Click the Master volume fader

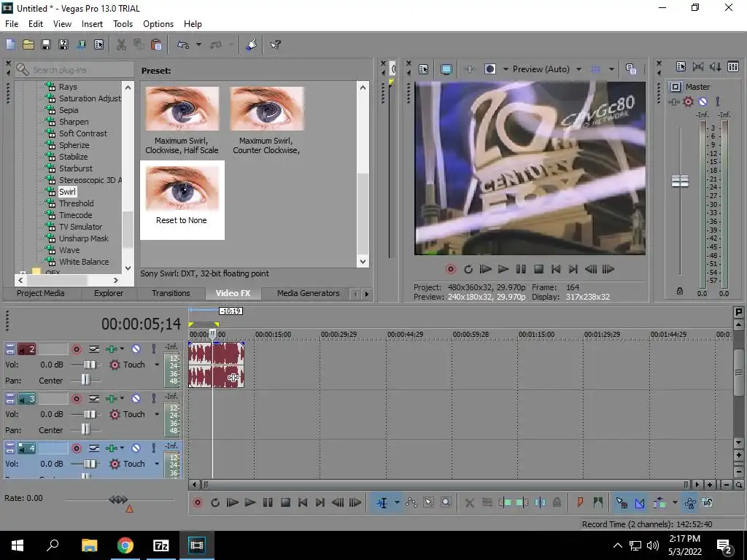pyautogui.click(x=680, y=181)
